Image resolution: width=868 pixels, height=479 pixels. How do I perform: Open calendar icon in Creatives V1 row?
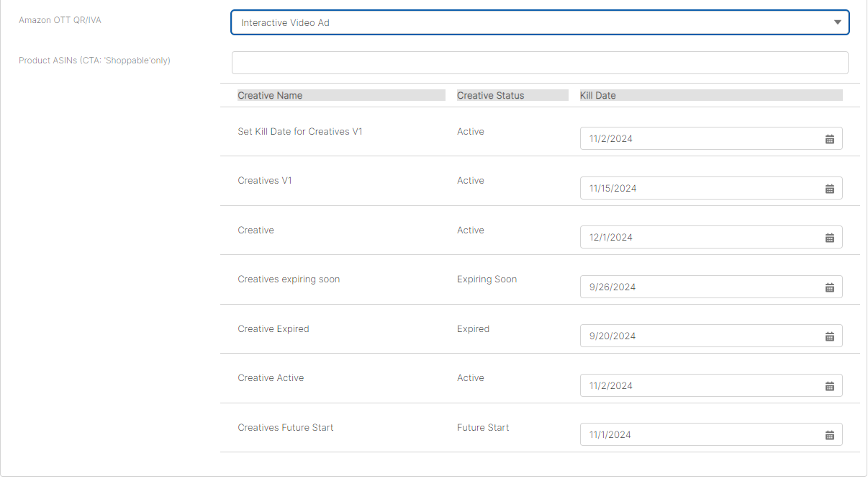tap(829, 189)
